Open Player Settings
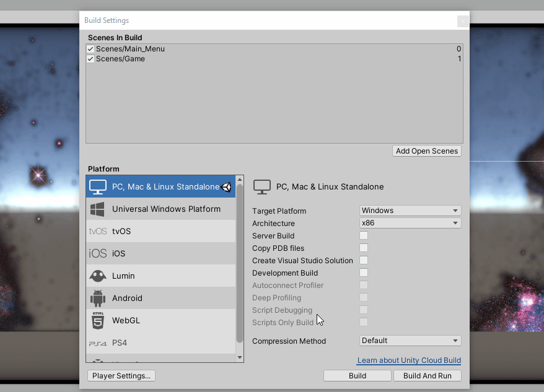Image resolution: width=544 pixels, height=392 pixels. [x=121, y=376]
